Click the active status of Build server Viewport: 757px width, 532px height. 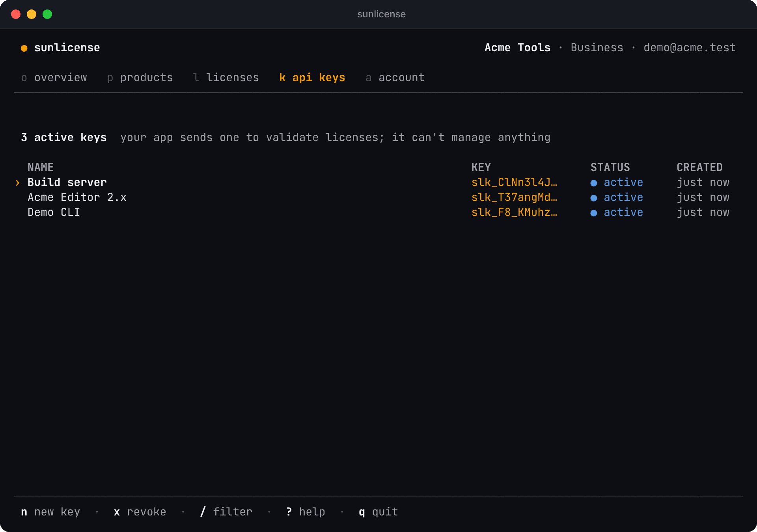pos(617,182)
